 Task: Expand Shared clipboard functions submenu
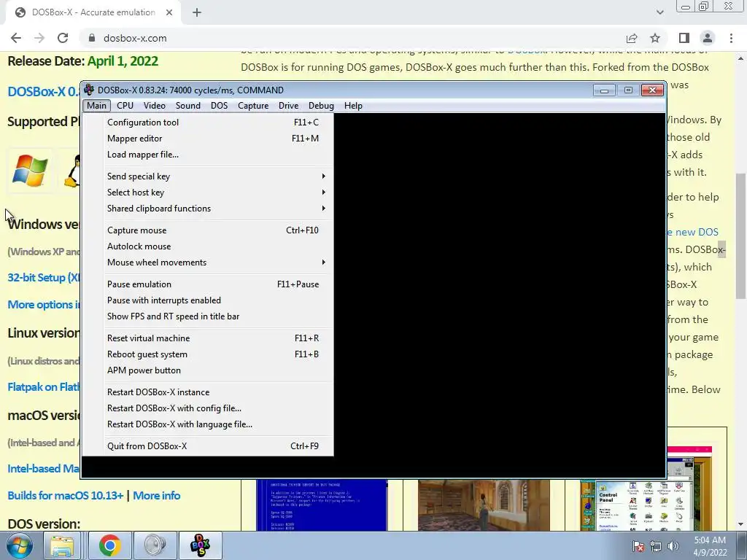[x=208, y=209]
